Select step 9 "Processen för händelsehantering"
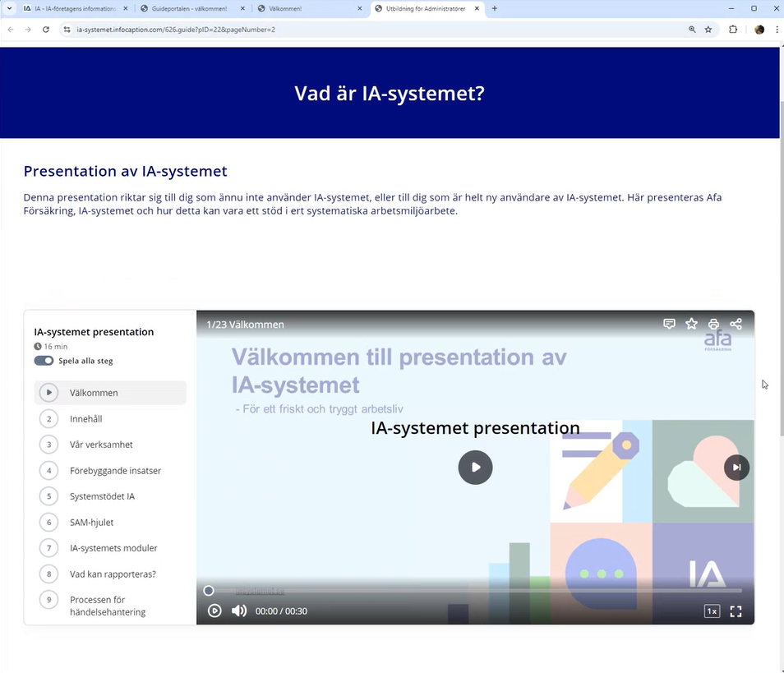Screen dimensions: 784x673 click(110, 606)
